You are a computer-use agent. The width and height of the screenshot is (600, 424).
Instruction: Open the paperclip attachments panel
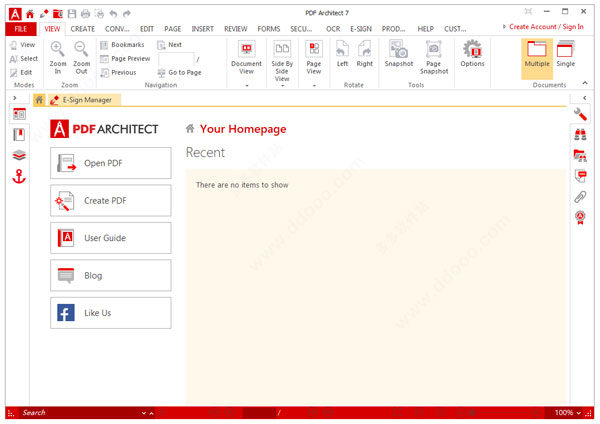point(580,197)
